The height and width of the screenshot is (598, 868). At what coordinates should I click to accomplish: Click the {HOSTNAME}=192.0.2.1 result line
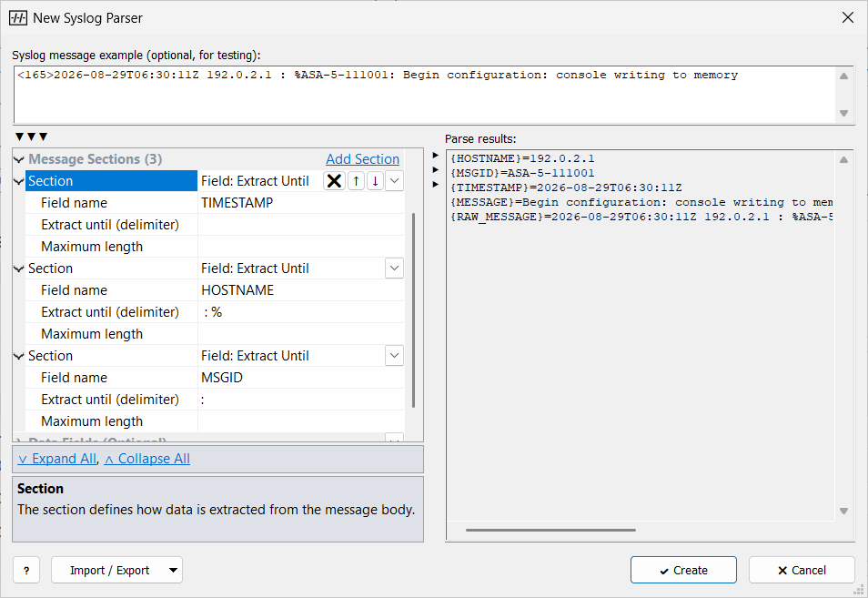click(x=522, y=159)
